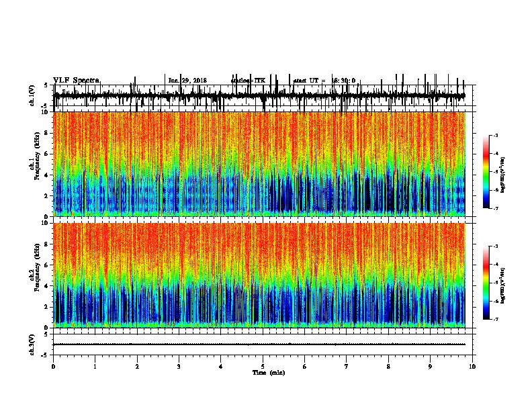Click the ch.2 "Frequency (kHz)" axis label
The image size is (532, 411).
click(37, 267)
